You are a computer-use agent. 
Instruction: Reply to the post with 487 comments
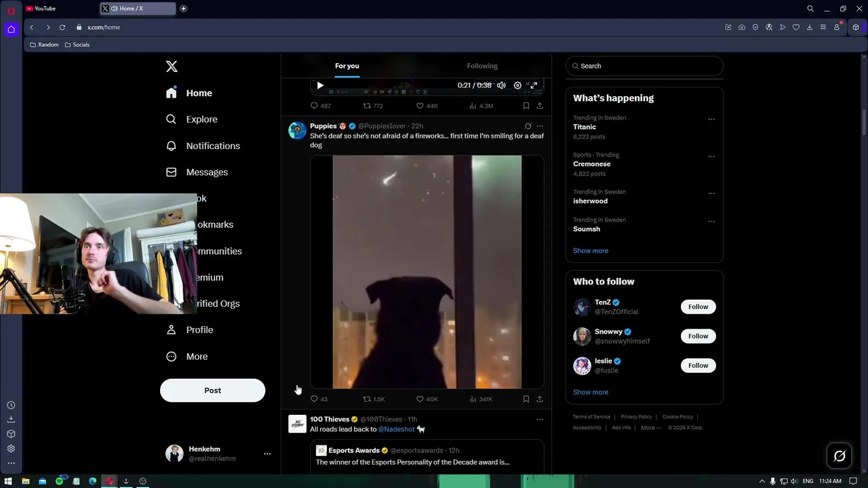320,106
